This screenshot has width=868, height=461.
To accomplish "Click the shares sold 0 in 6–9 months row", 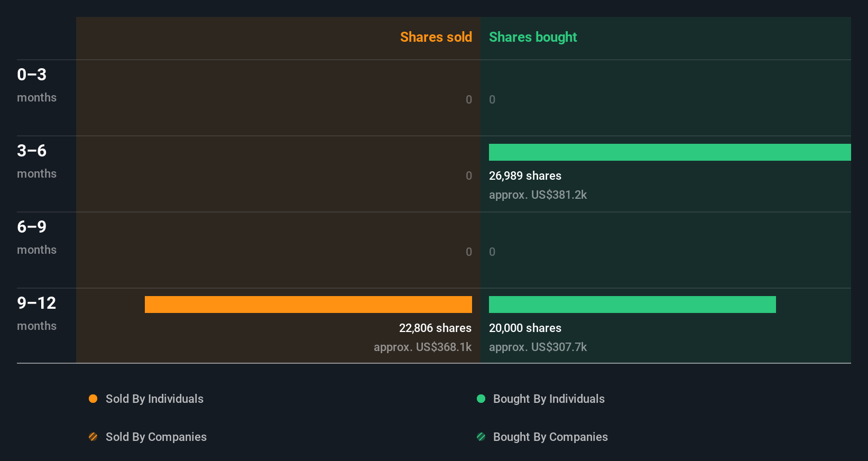I will [x=469, y=252].
